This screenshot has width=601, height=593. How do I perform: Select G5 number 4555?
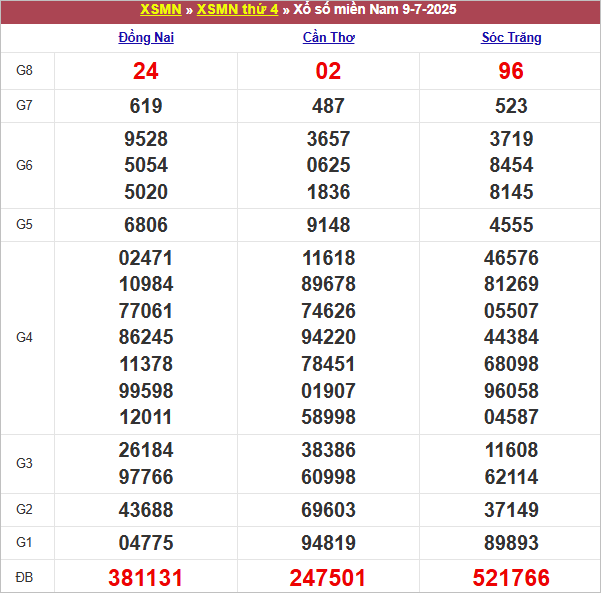point(511,225)
